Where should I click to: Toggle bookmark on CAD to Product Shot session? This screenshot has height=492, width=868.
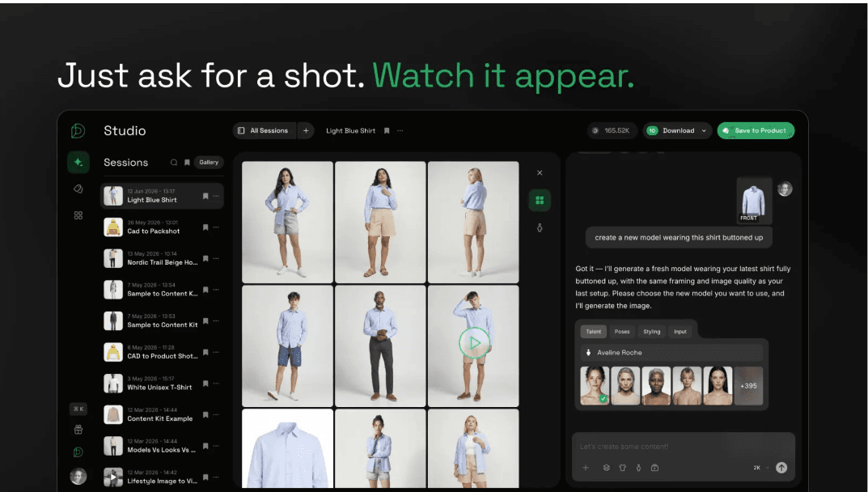coord(205,352)
